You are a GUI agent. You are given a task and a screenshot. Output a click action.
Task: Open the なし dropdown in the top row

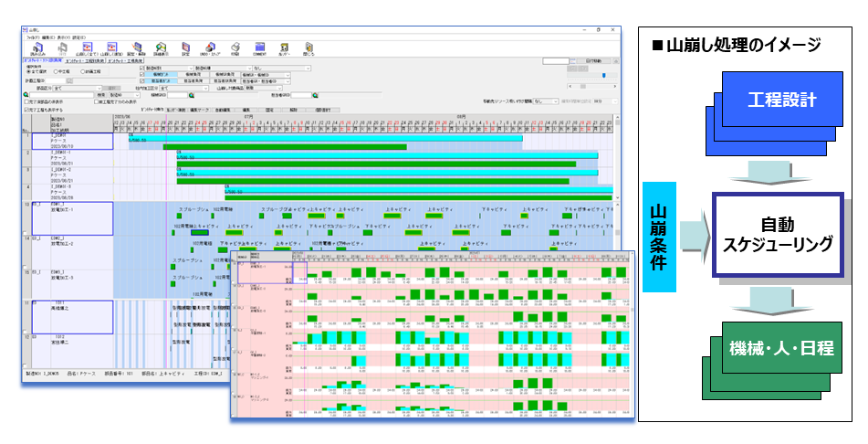click(282, 69)
